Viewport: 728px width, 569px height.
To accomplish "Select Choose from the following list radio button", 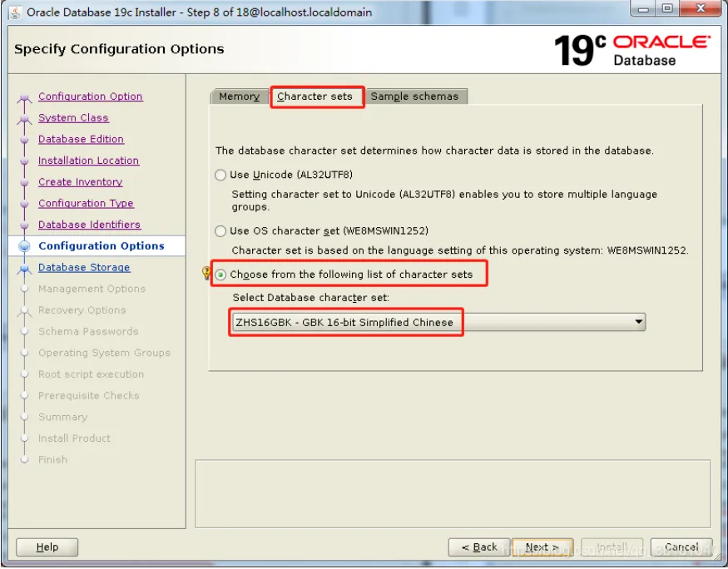I will pyautogui.click(x=220, y=275).
